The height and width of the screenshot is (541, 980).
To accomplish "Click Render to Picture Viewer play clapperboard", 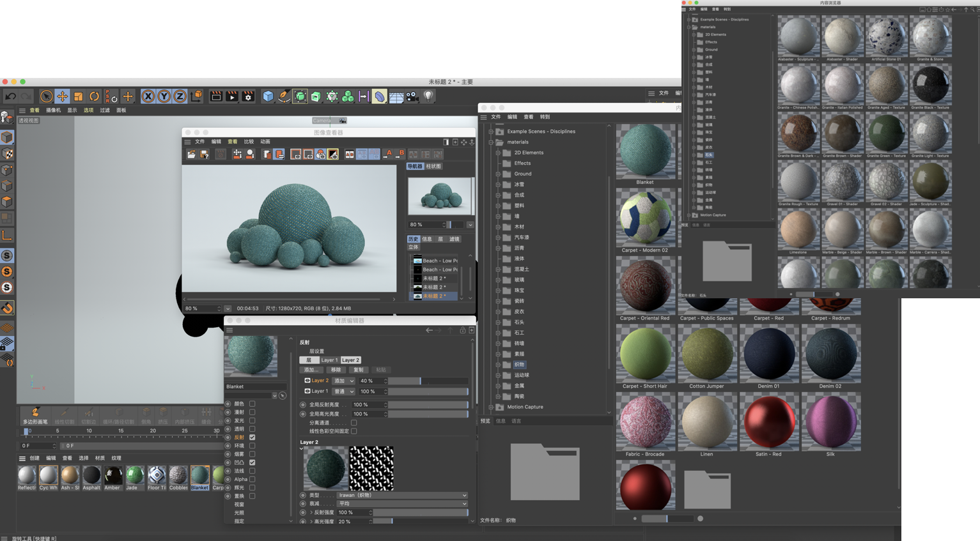I will coord(232,96).
